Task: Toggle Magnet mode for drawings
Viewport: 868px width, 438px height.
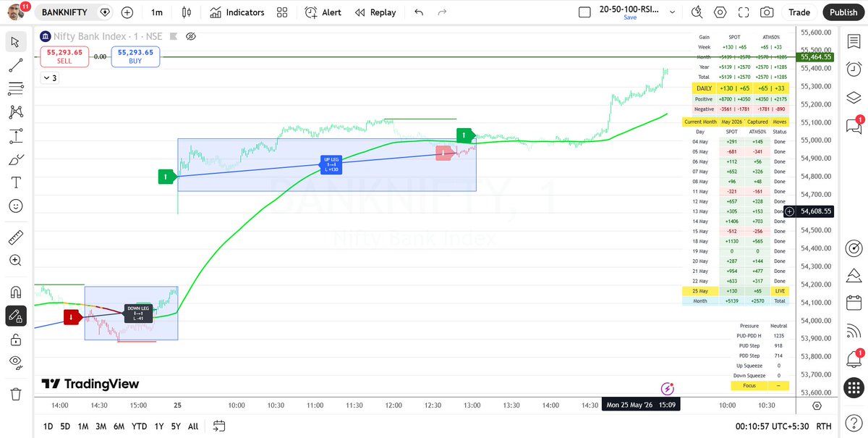Action: tap(15, 292)
